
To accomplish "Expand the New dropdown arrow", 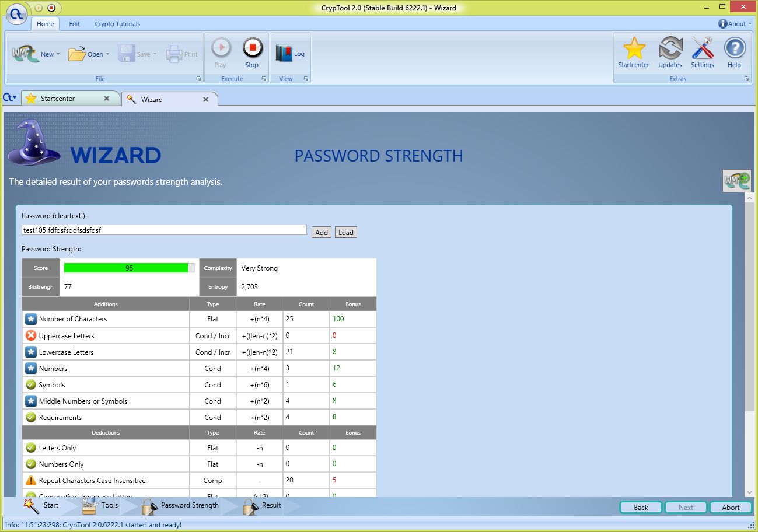I will click(58, 55).
